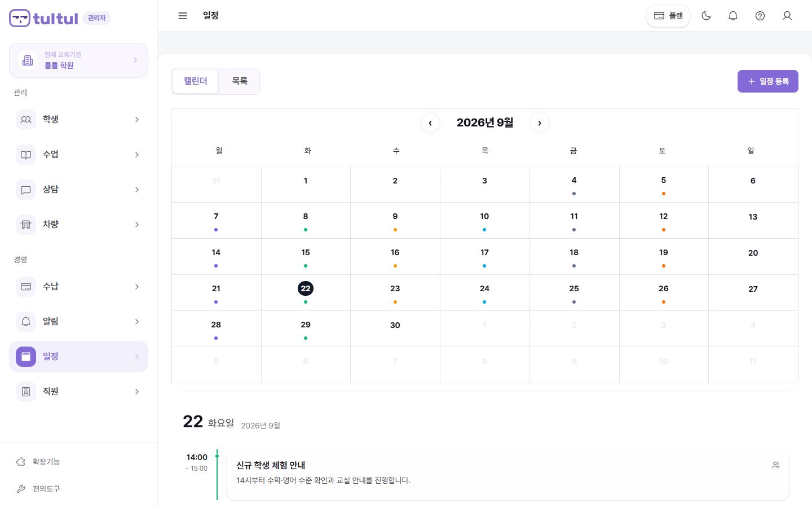This screenshot has height=508, width=812.
Task: Switch to the 목록 tab
Action: [x=240, y=81]
